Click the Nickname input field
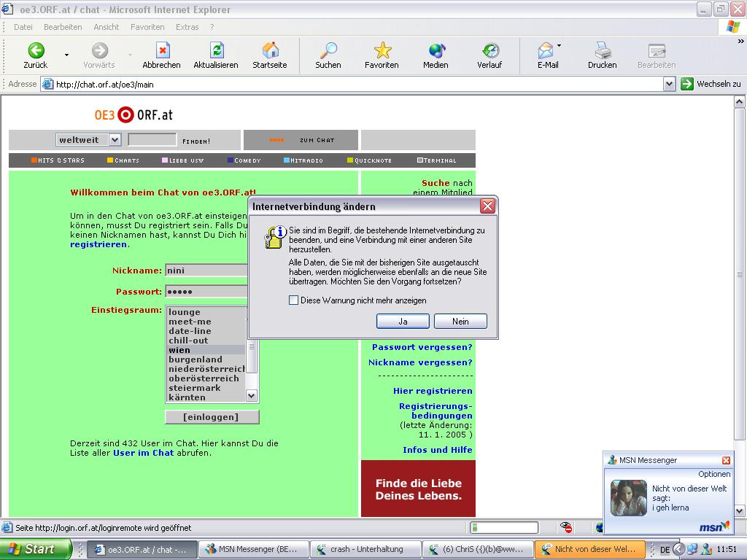Screen dimensions: 747x560 206,271
